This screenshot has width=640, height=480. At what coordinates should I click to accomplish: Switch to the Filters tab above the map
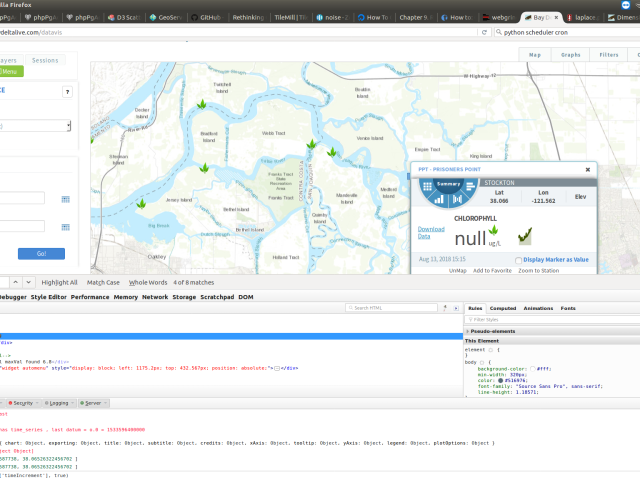(609, 55)
